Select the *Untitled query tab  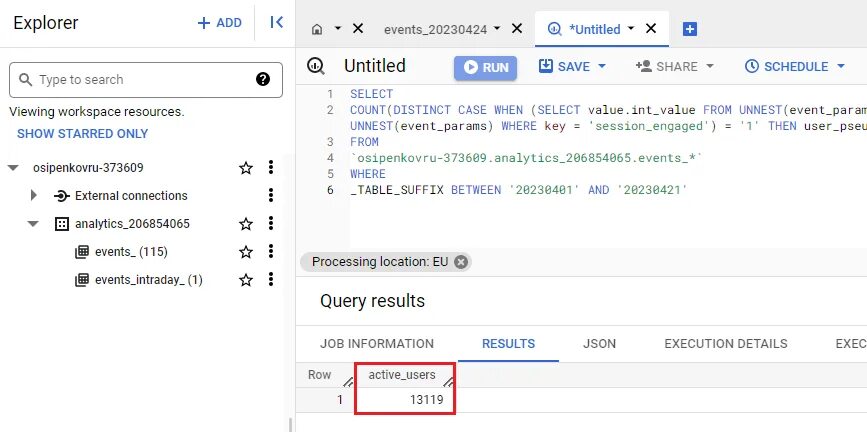pos(594,29)
